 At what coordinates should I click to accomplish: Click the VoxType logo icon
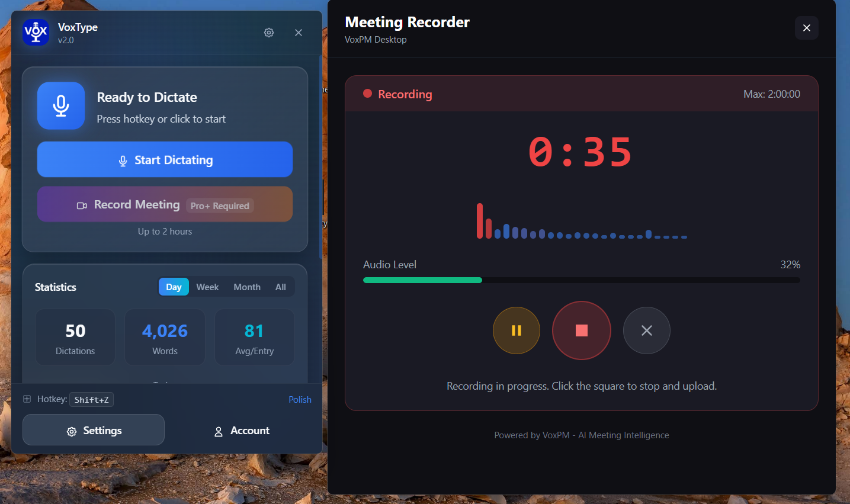coord(36,32)
